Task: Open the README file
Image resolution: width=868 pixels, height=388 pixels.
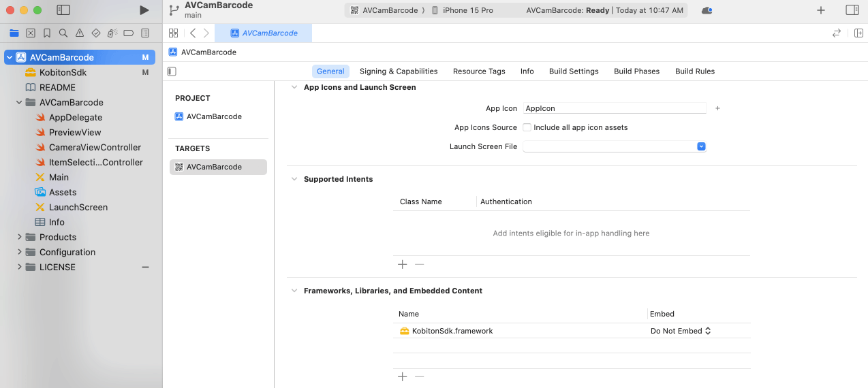Action: tap(57, 87)
